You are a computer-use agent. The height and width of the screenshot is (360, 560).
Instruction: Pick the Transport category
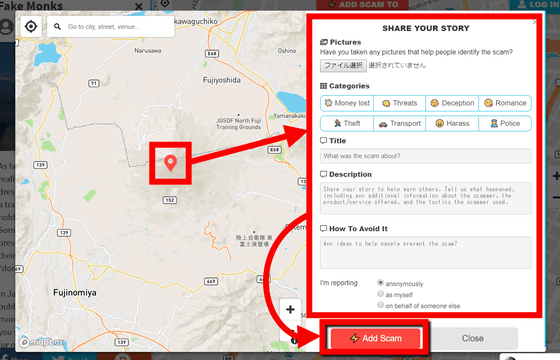pyautogui.click(x=400, y=124)
